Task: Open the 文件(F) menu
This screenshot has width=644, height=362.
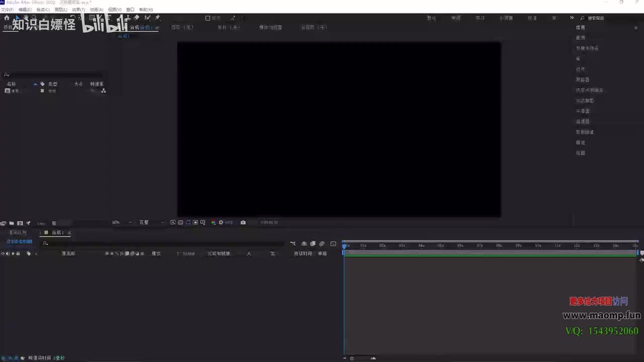Action: pos(7,10)
